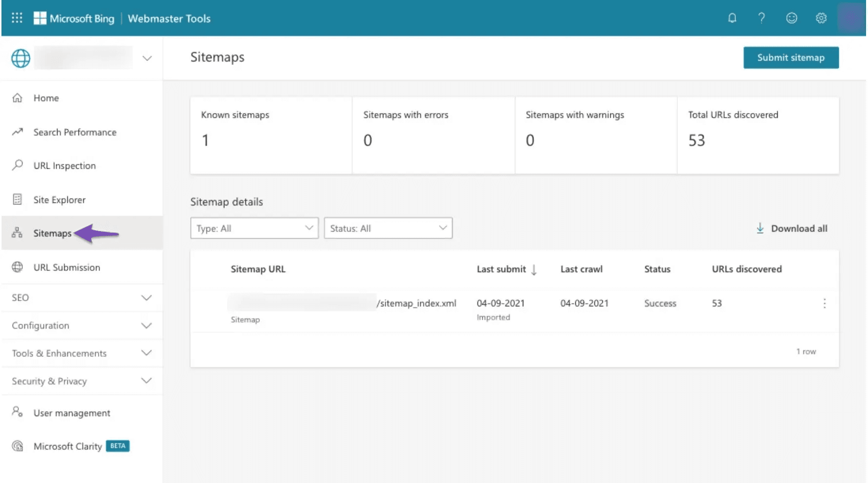Image resolution: width=868 pixels, height=483 pixels.
Task: Click the feedback smiley icon
Action: (x=791, y=18)
